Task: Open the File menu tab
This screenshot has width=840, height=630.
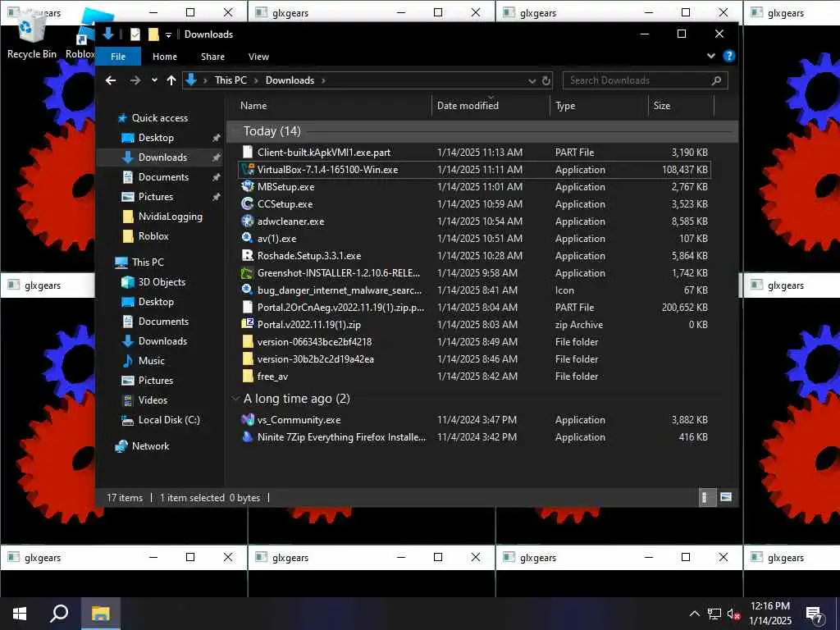Action: click(118, 57)
